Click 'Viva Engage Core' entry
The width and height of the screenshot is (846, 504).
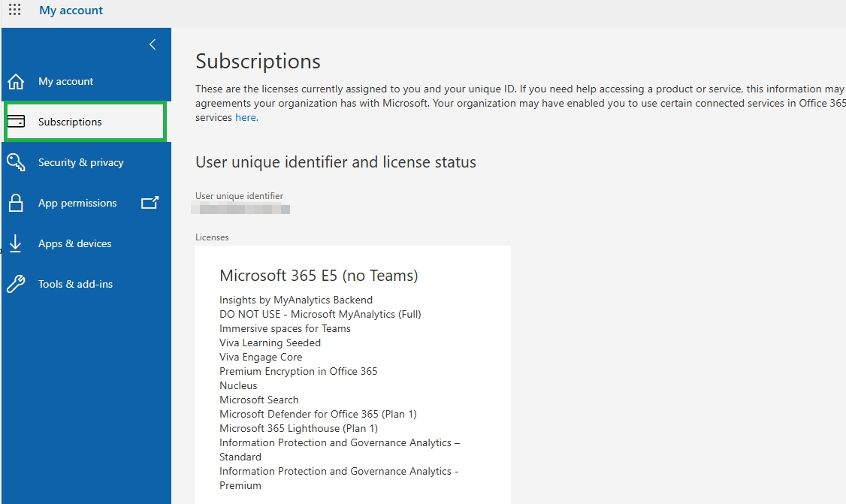261,358
